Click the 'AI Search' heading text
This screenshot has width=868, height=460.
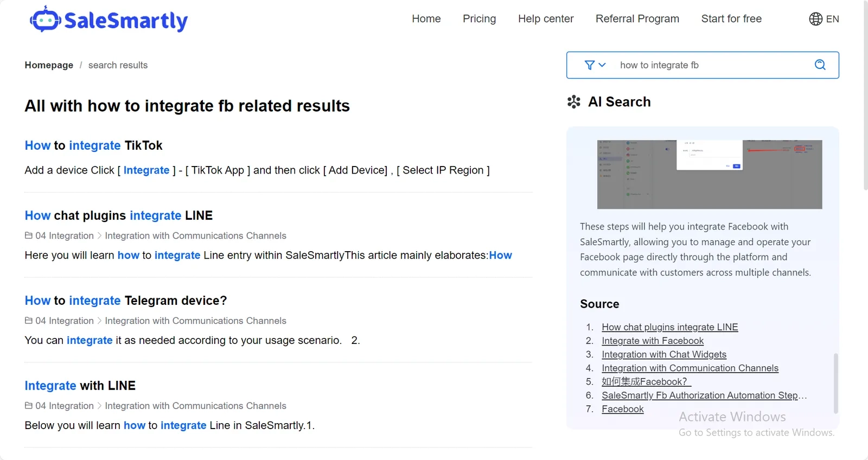(620, 102)
